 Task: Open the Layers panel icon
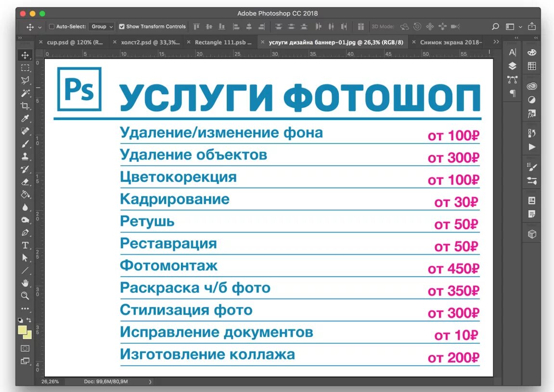click(x=512, y=66)
